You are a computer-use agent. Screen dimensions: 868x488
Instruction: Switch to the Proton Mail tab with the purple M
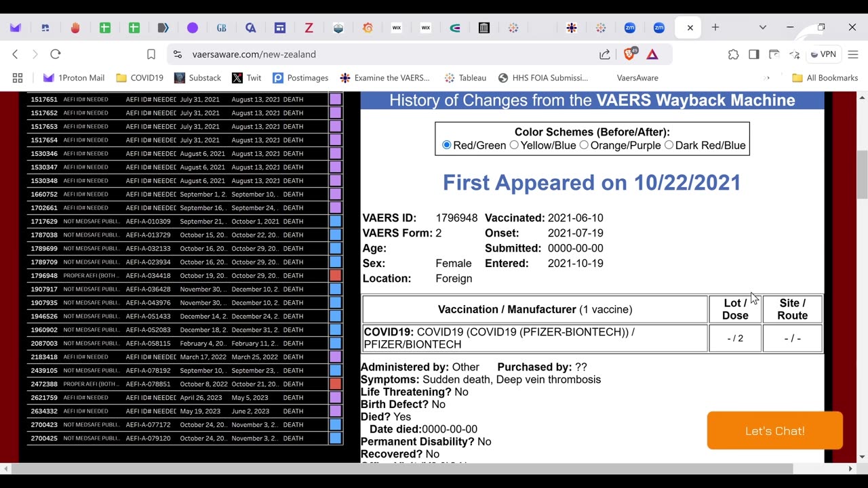point(16,28)
